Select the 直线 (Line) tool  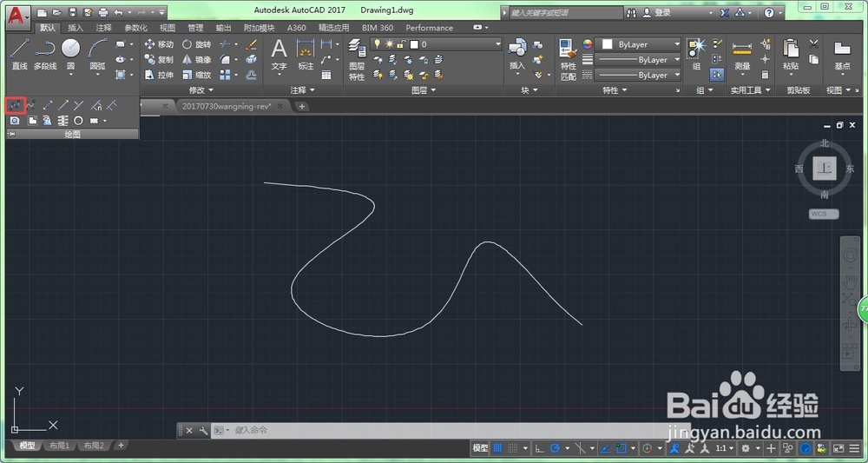pyautogui.click(x=19, y=54)
